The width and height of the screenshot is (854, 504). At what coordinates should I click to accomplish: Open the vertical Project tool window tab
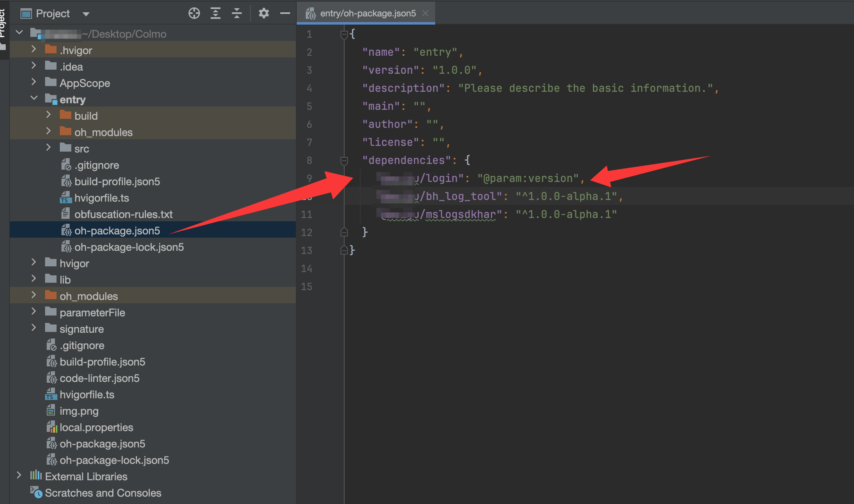(3, 25)
